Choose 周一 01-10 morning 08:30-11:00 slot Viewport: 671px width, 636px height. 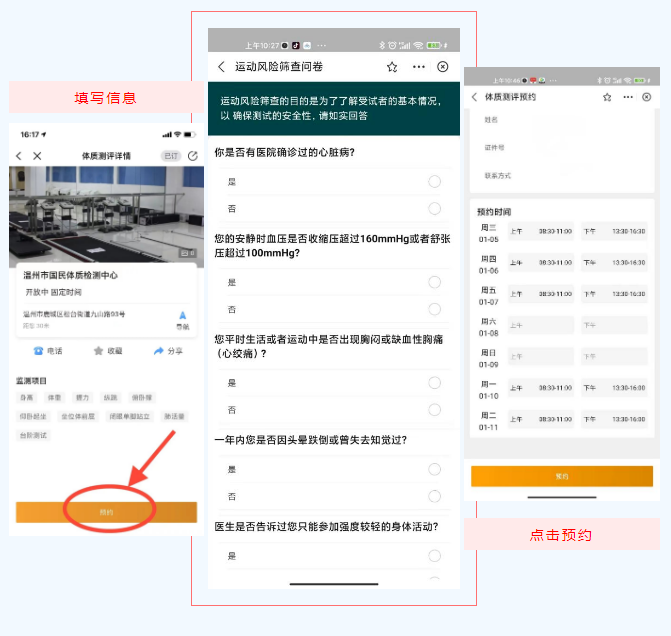541,388
